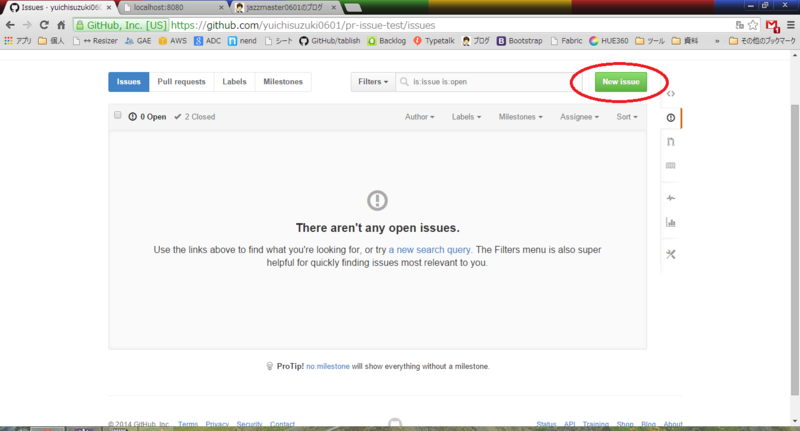Bookmark this page with star icon
The height and width of the screenshot is (431, 800).
coord(753,25)
